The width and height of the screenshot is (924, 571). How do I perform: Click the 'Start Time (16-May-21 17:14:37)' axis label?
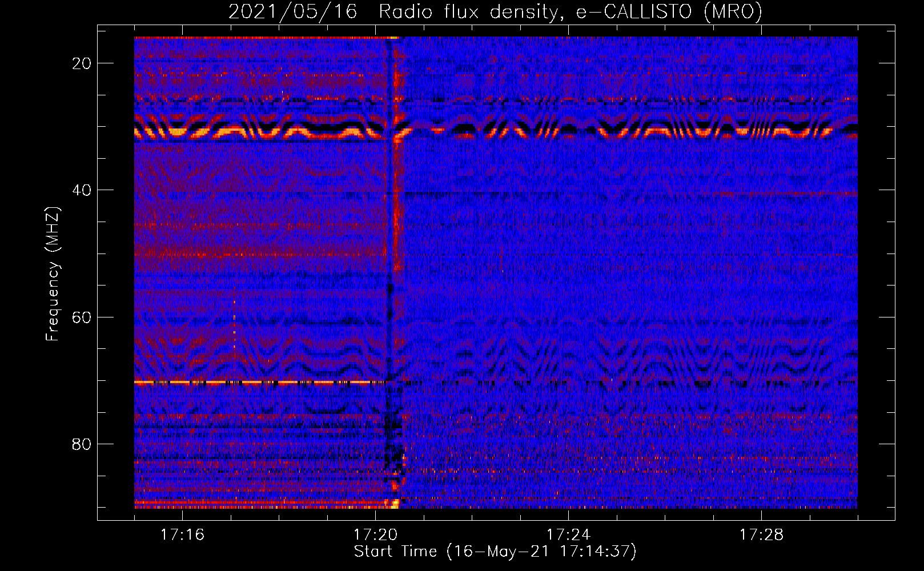tap(495, 552)
